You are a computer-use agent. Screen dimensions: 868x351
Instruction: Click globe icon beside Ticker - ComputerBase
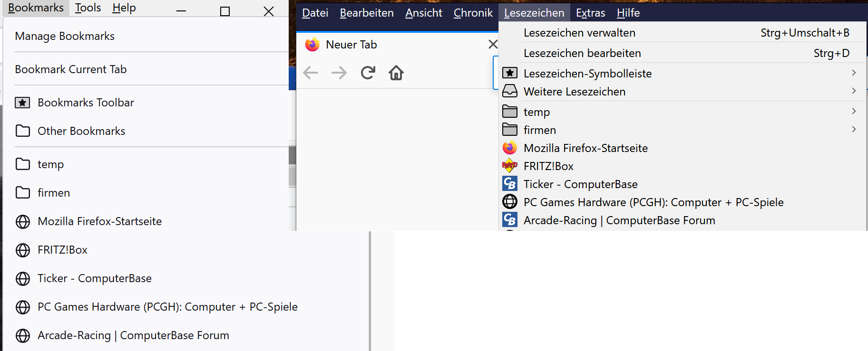point(22,278)
